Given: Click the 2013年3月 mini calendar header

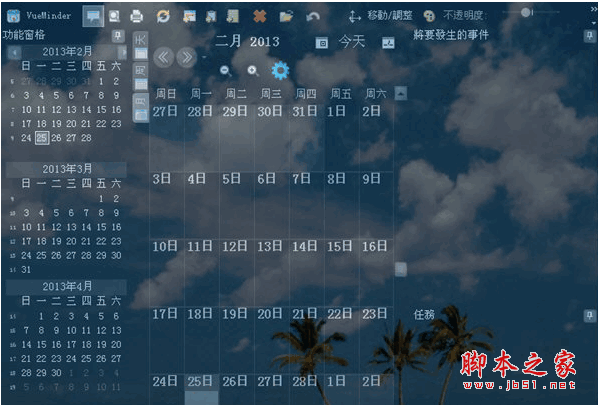Looking at the screenshot, I should (x=67, y=169).
